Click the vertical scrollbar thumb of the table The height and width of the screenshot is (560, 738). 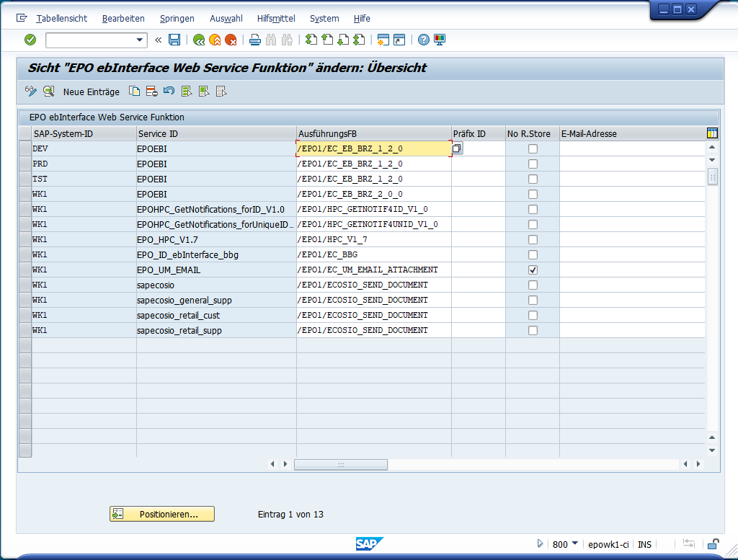(712, 177)
